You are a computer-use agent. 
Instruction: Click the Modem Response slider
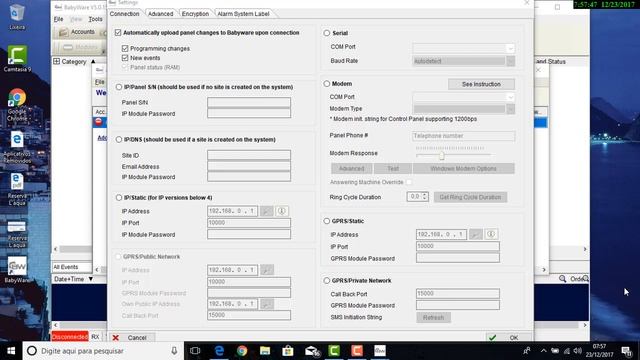442,156
